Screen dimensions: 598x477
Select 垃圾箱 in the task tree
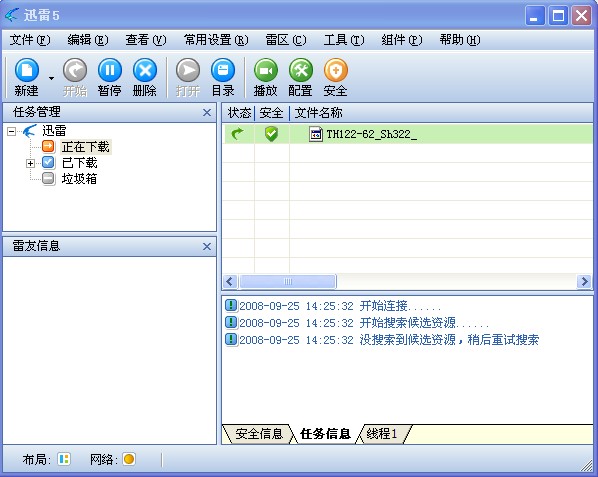click(x=79, y=178)
